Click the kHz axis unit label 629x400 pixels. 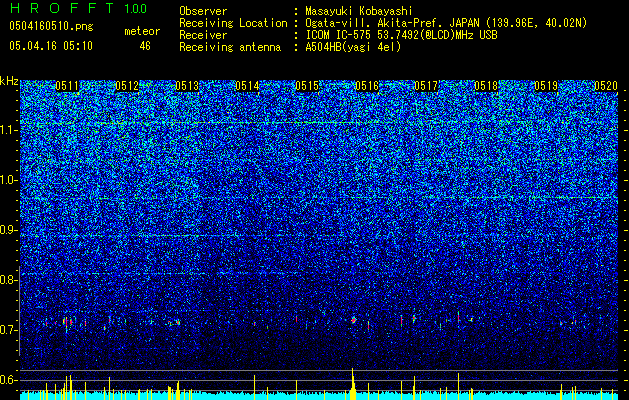coord(9,81)
